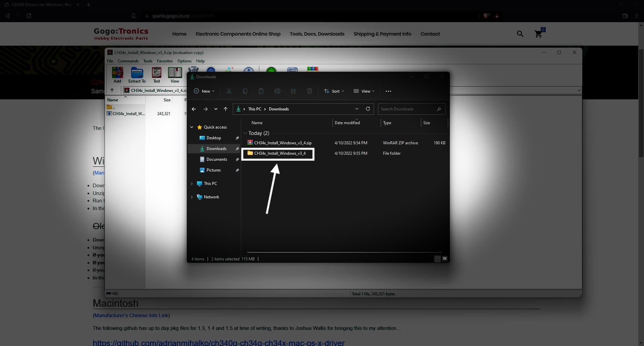The height and width of the screenshot is (346, 644).
Task: Open the Sort dropdown
Action: (x=334, y=91)
